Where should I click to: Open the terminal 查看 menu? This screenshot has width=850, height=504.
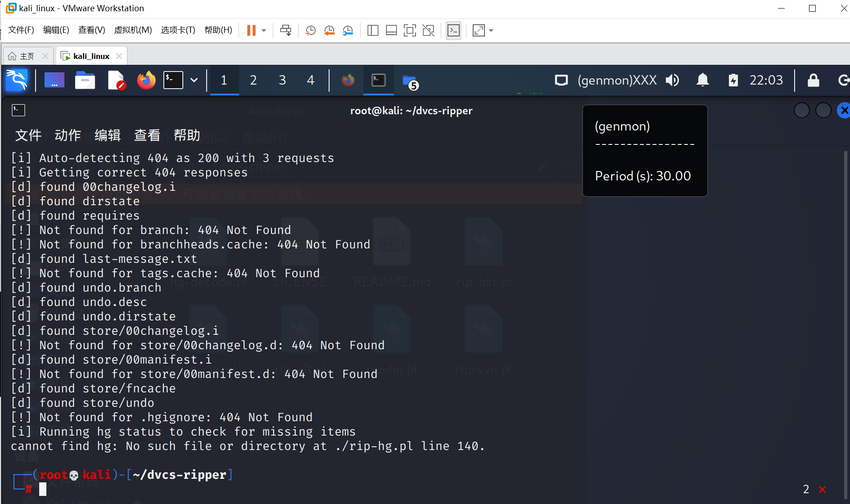pyautogui.click(x=147, y=135)
